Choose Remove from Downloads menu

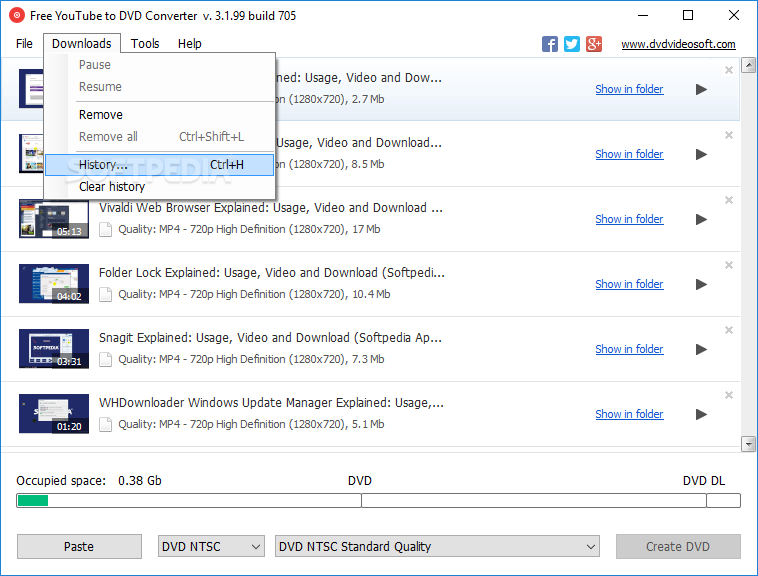click(x=160, y=115)
